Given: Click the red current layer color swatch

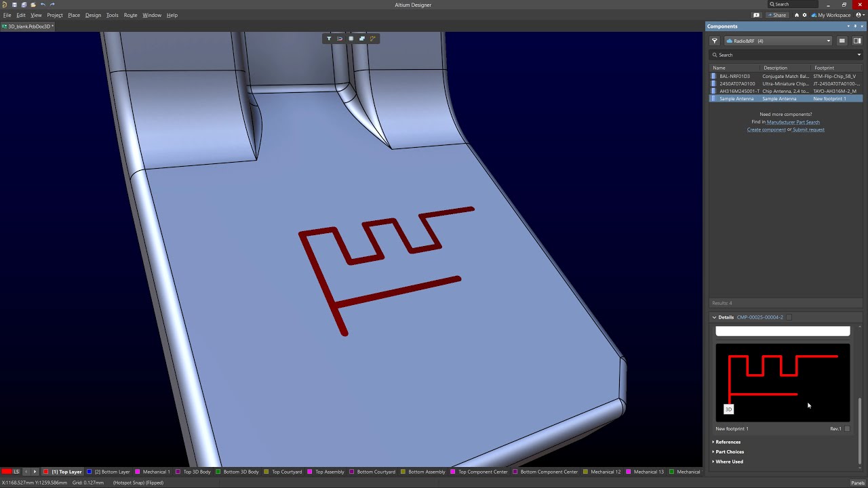Looking at the screenshot, I should (7, 472).
